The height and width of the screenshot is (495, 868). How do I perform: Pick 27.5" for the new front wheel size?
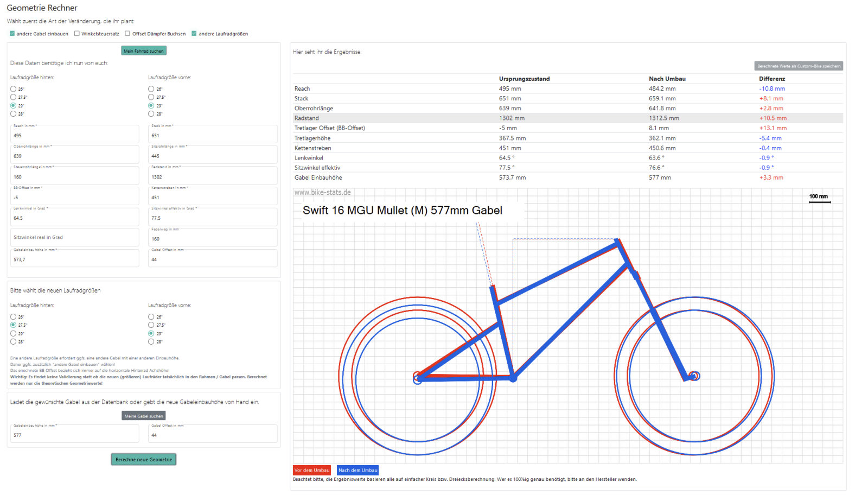tap(151, 325)
